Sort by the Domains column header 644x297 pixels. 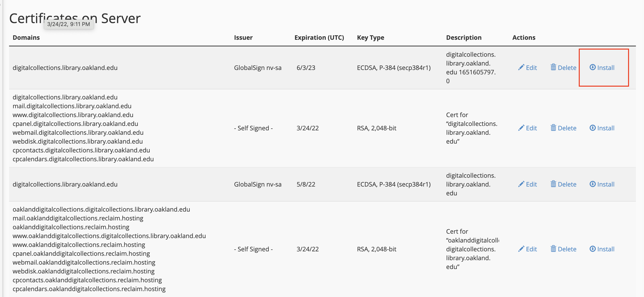(26, 38)
